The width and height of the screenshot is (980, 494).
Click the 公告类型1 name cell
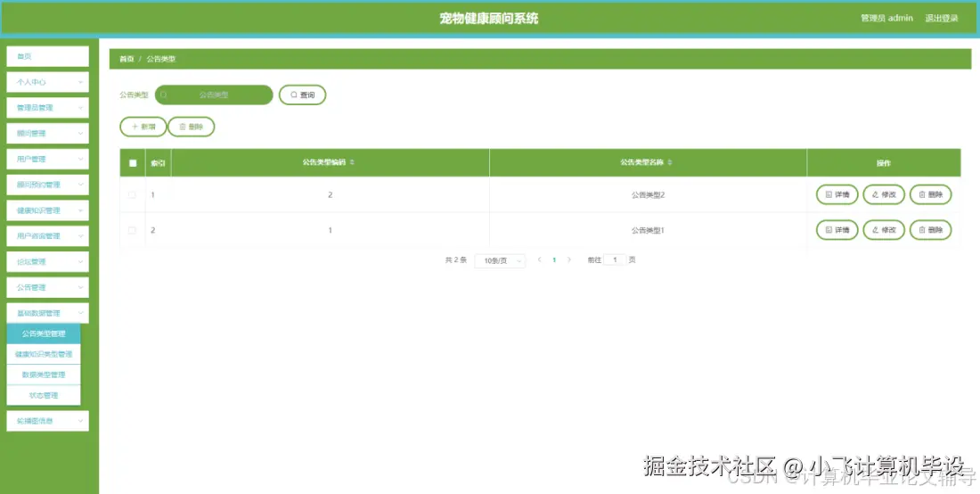tap(648, 230)
